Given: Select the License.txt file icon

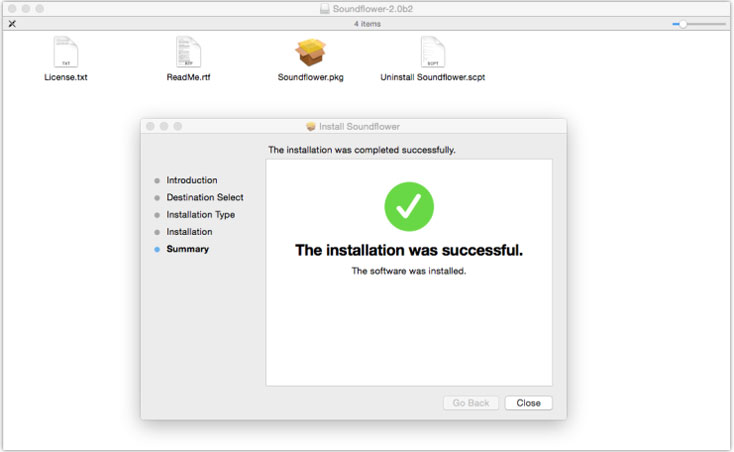Looking at the screenshot, I should tap(66, 52).
